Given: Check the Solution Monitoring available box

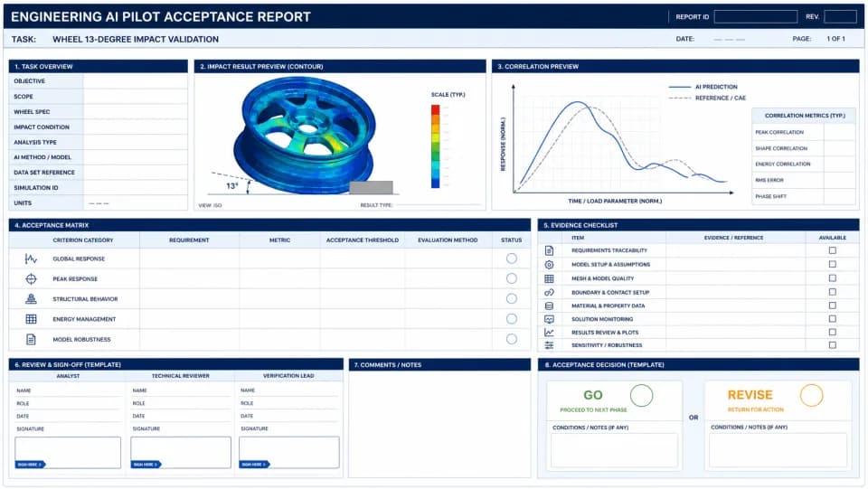Looking at the screenshot, I should pos(833,319).
